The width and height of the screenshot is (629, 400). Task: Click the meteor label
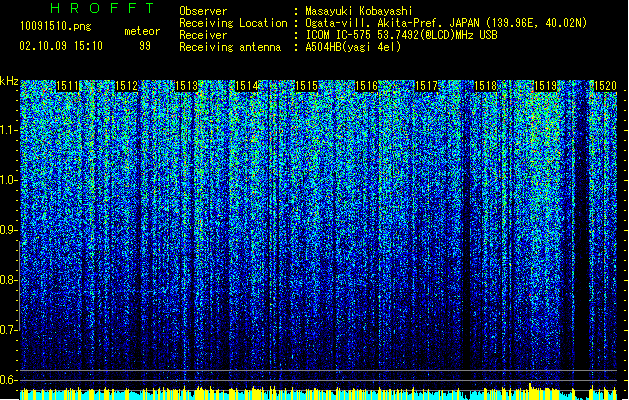pyautogui.click(x=142, y=31)
